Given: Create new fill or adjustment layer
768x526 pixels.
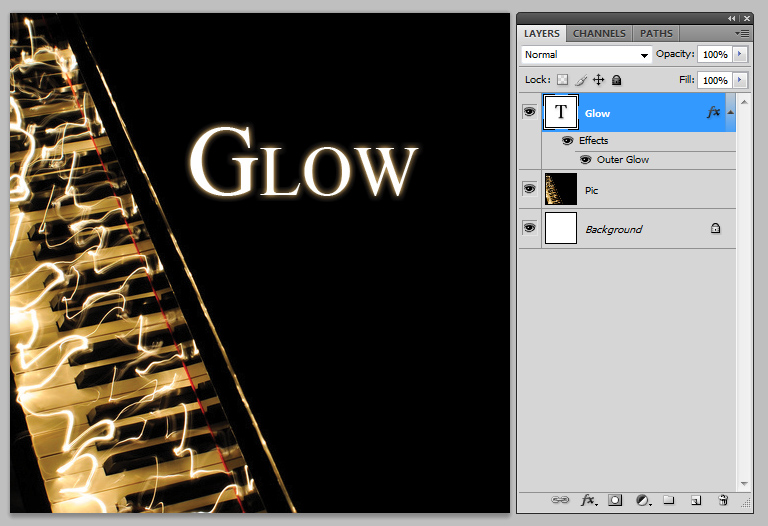Looking at the screenshot, I should 643,499.
